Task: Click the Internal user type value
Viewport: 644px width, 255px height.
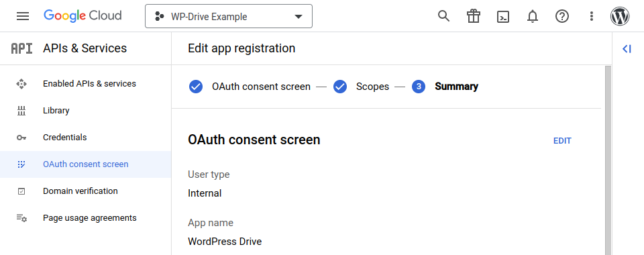Action: 205,193
